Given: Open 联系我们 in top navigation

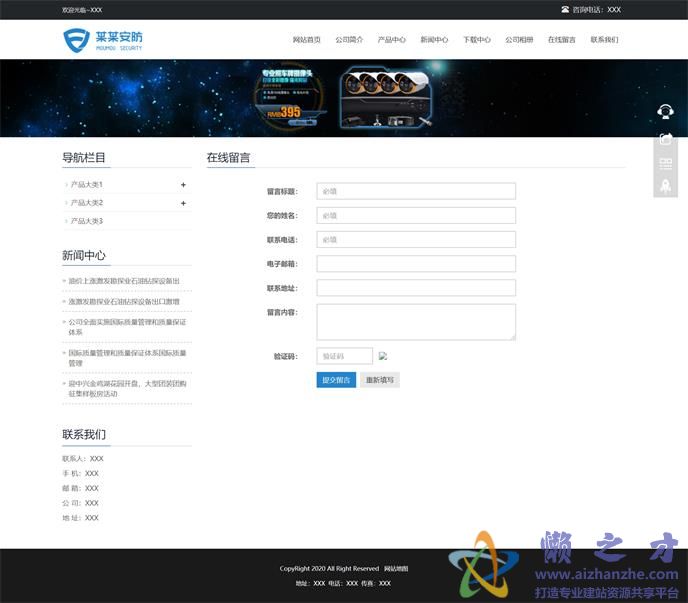Looking at the screenshot, I should pos(604,39).
